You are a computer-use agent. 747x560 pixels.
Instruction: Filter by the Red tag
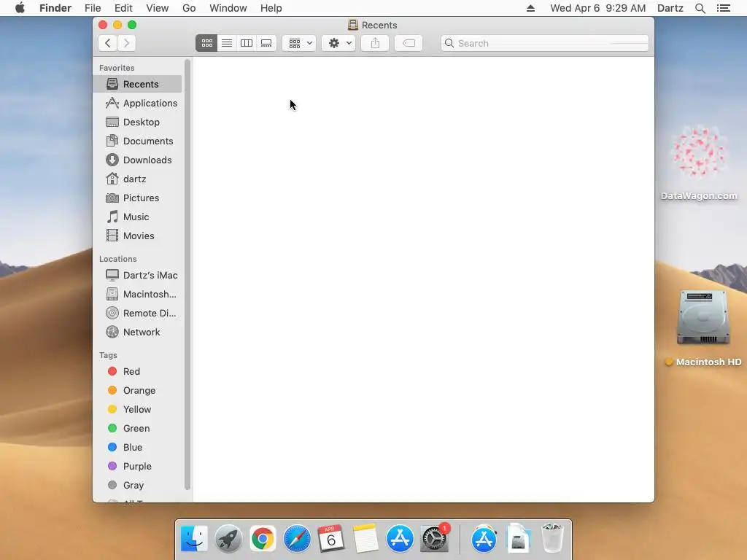(137, 372)
